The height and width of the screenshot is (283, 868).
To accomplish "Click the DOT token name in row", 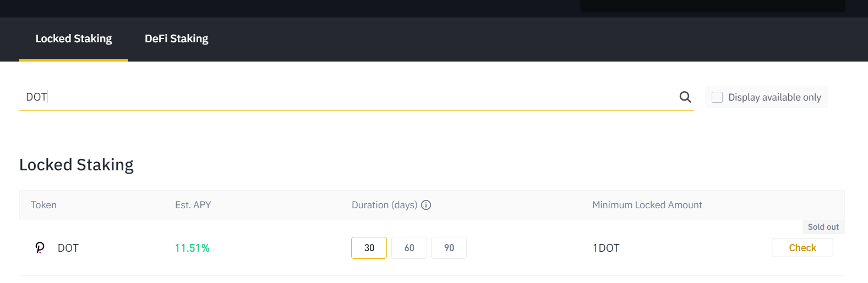I will click(68, 248).
